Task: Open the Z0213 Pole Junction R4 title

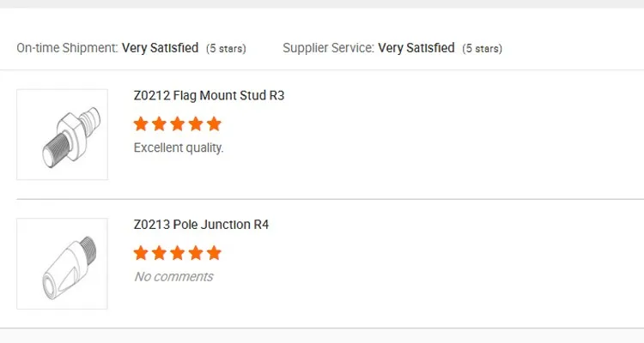Action: click(x=202, y=226)
